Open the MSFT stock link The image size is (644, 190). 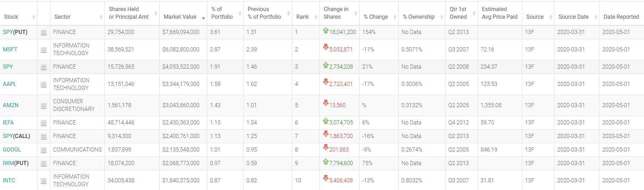point(10,49)
